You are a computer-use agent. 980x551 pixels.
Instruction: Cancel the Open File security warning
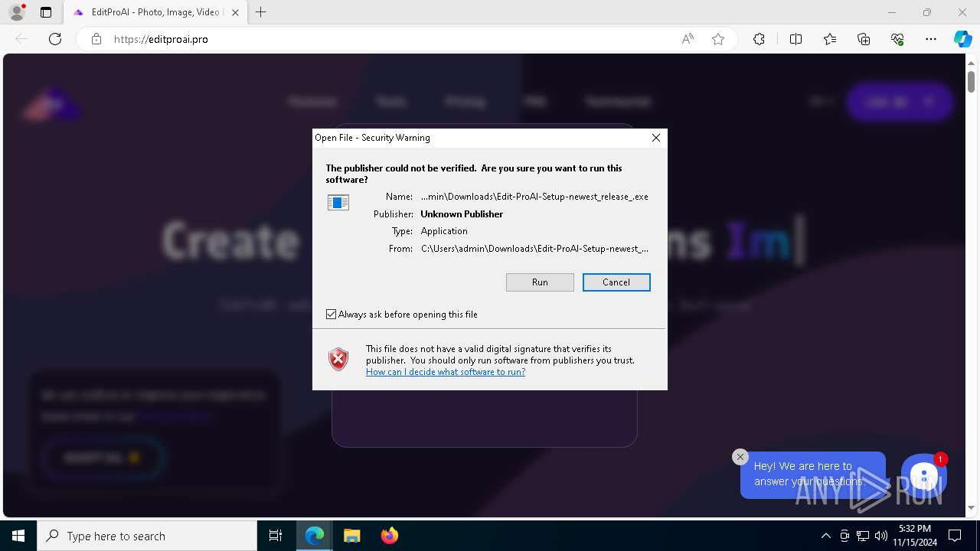[616, 282]
